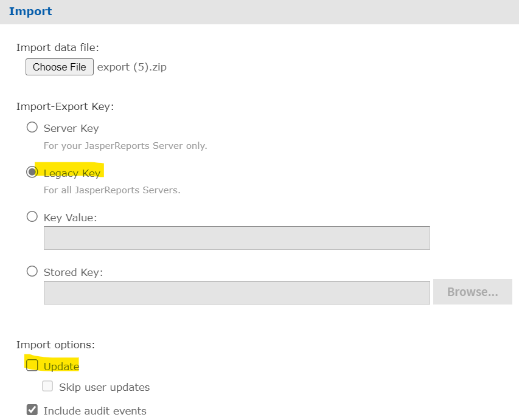The width and height of the screenshot is (519, 420).
Task: Select the Stored Key radio button
Action: pyautogui.click(x=32, y=271)
